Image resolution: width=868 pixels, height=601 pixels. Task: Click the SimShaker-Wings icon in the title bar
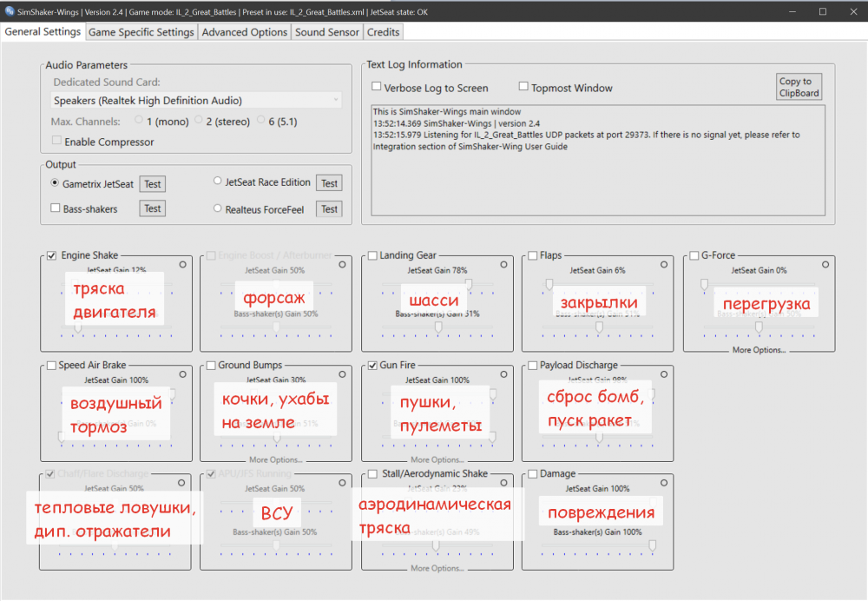click(9, 11)
